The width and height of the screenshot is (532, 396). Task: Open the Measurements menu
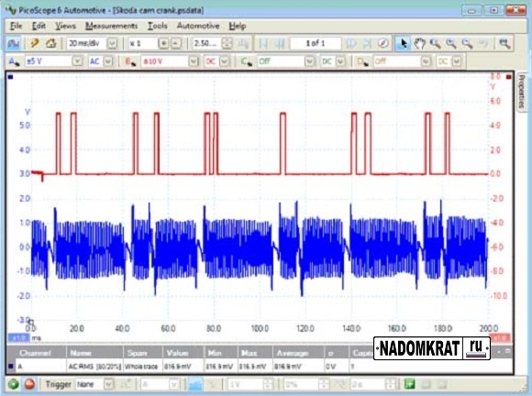click(x=111, y=26)
